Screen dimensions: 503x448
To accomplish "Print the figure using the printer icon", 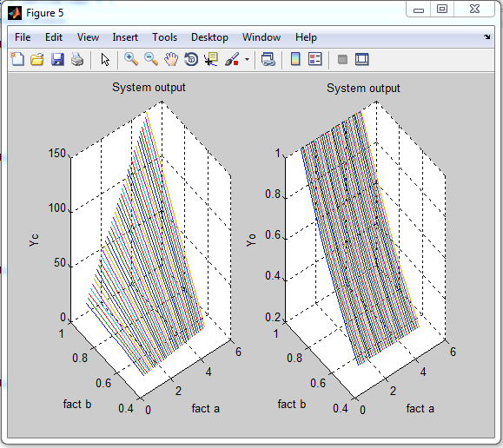I will (77, 59).
